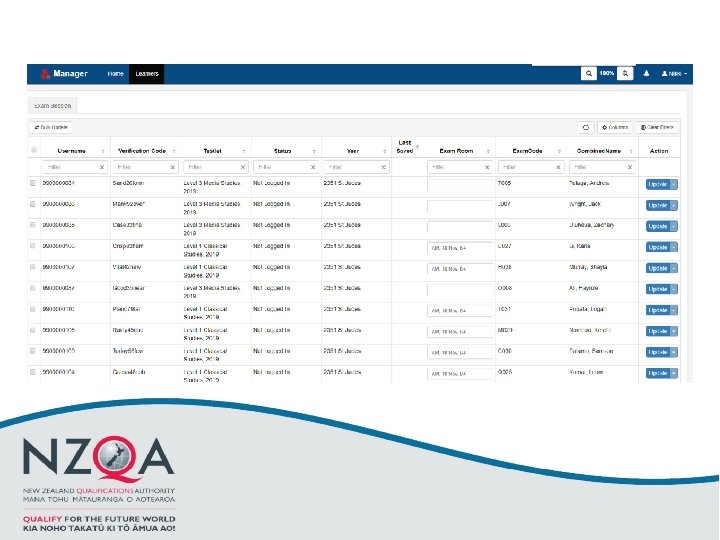Clear the ExamCode filter with X
This screenshot has height=540, width=720.
tap(558, 167)
